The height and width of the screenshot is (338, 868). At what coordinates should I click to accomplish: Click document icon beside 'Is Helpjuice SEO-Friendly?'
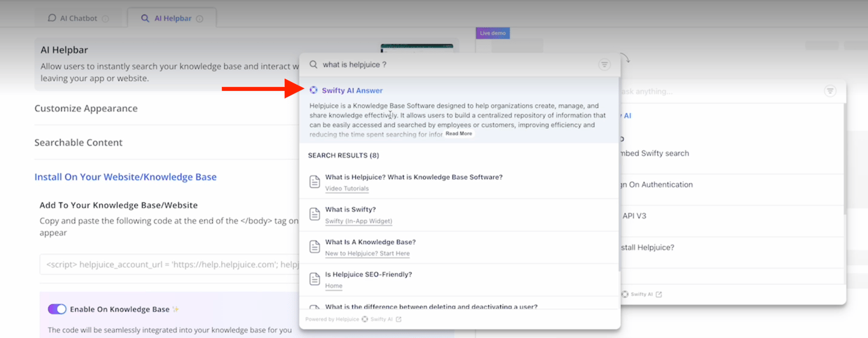[315, 280]
